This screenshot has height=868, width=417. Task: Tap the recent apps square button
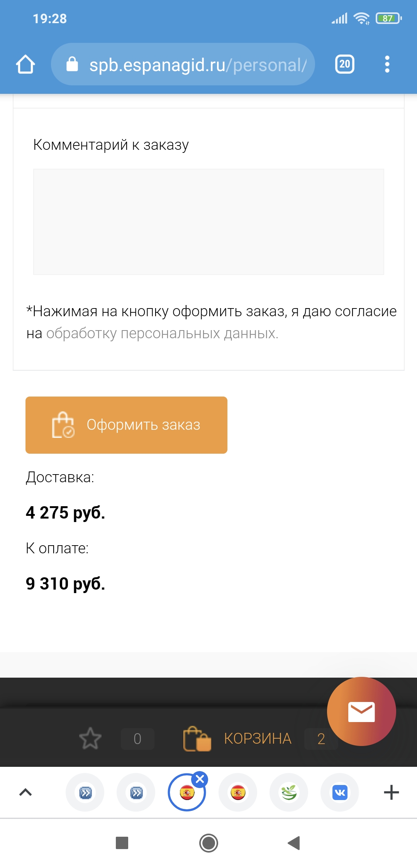122,843
